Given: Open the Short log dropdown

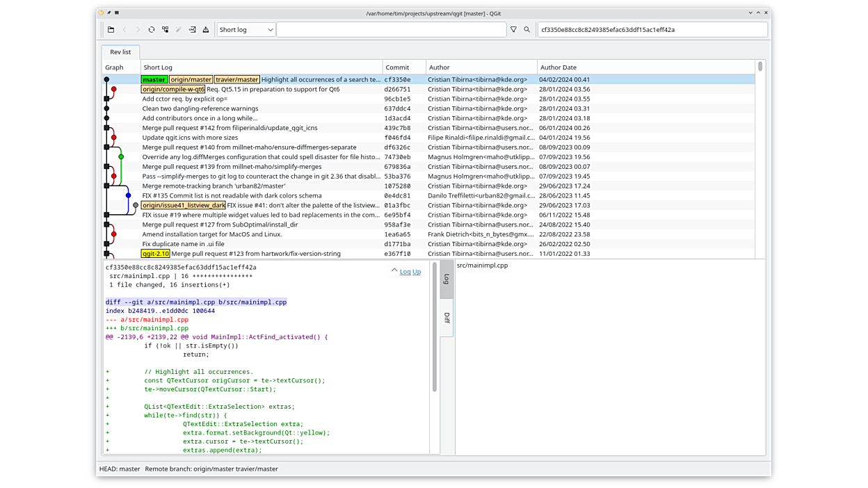Looking at the screenshot, I should (x=246, y=30).
